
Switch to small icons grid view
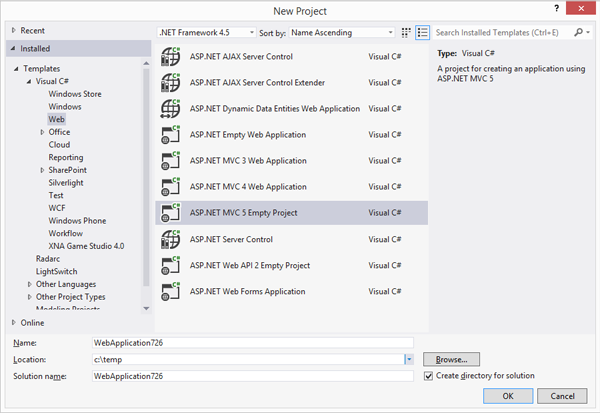coord(406,32)
